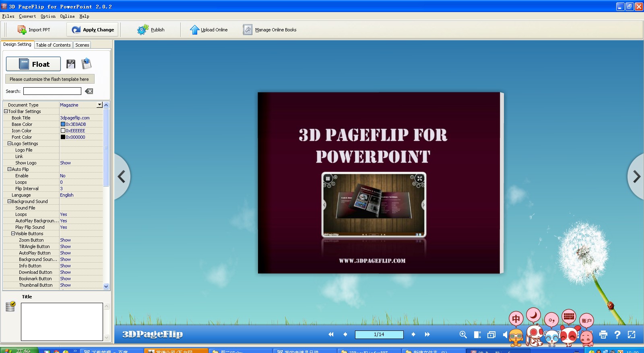Collapse the Auto Flip group
Image resolution: width=644 pixels, height=353 pixels.
9,169
